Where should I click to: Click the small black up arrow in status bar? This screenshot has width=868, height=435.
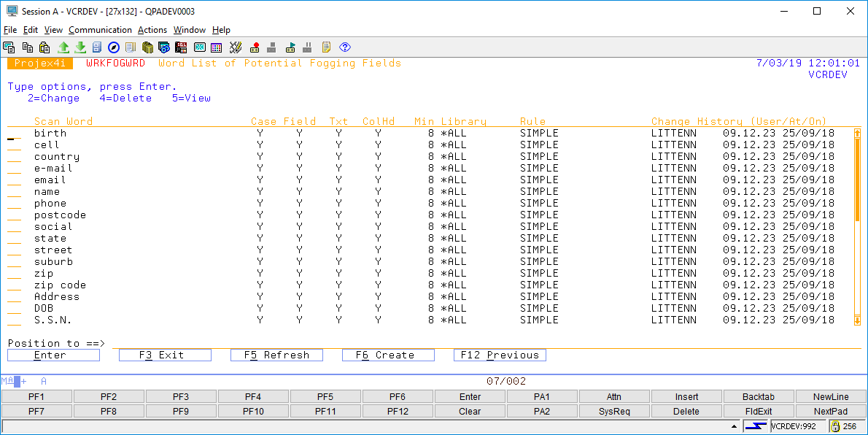pos(734,427)
